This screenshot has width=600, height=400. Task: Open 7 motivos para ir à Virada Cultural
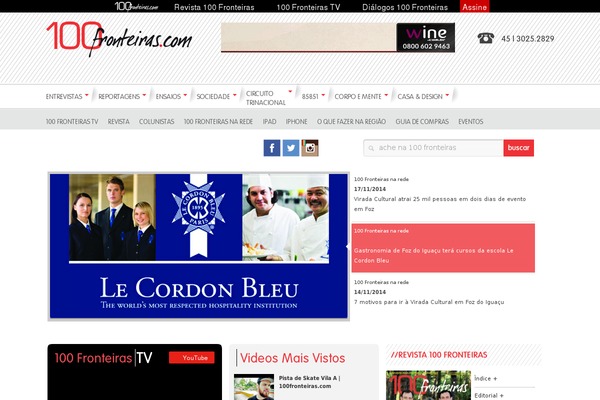point(429,302)
